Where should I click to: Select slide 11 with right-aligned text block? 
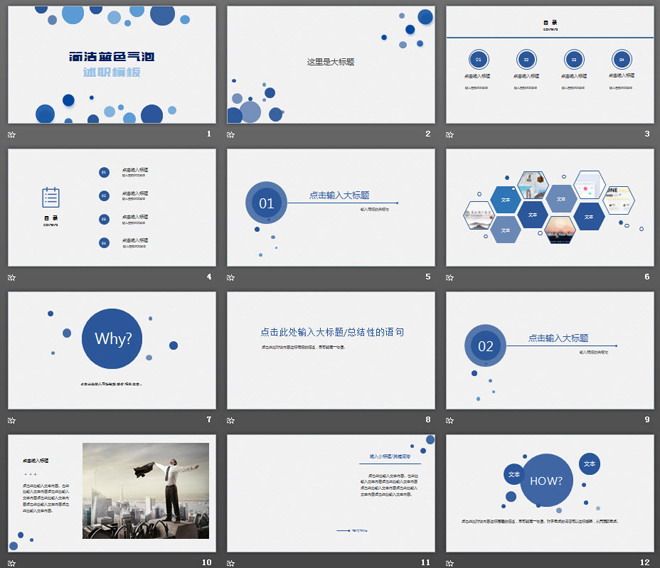pos(331,493)
